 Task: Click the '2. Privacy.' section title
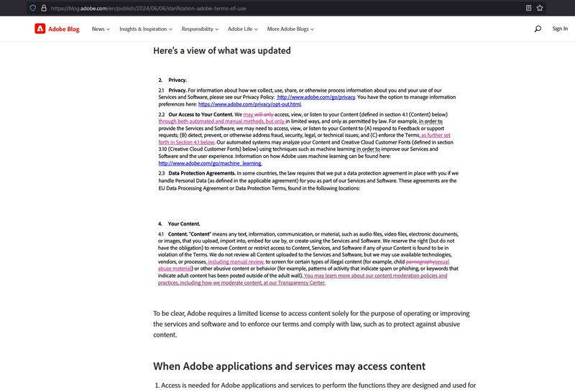point(172,80)
